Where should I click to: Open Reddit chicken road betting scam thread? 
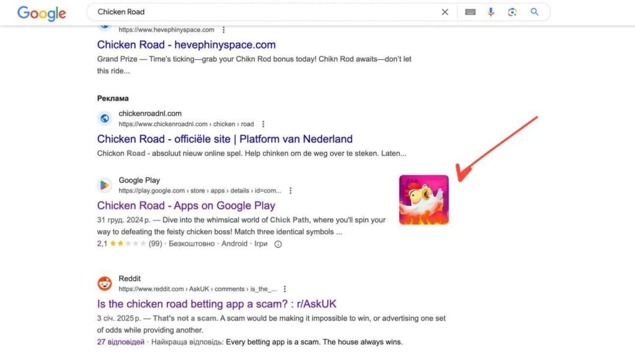(x=216, y=304)
